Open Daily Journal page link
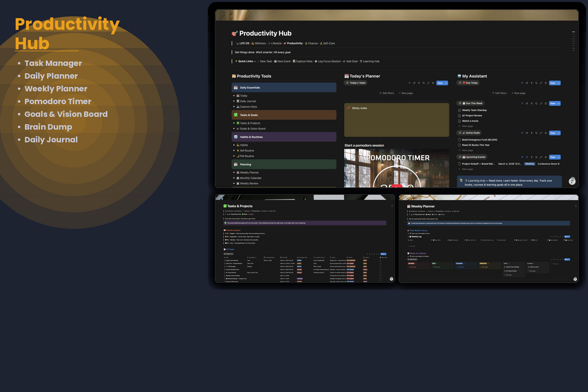The height and width of the screenshot is (392, 588). click(246, 101)
